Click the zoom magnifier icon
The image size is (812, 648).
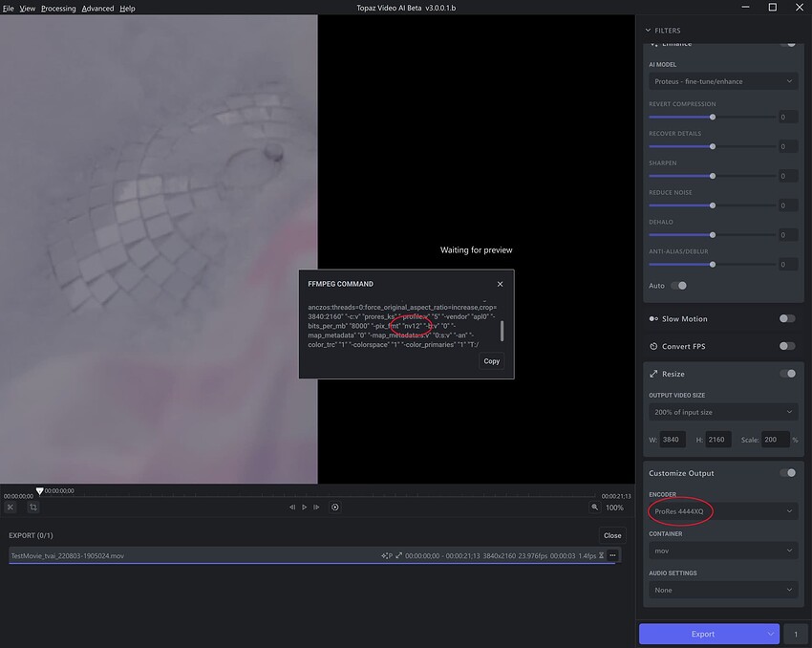(595, 508)
